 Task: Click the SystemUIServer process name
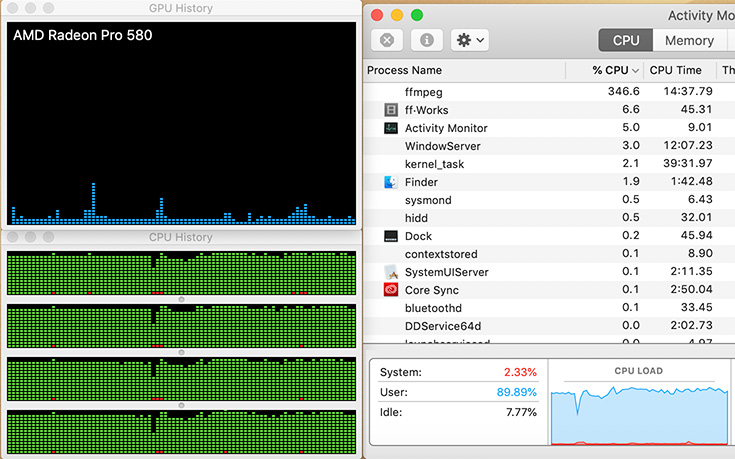[447, 272]
